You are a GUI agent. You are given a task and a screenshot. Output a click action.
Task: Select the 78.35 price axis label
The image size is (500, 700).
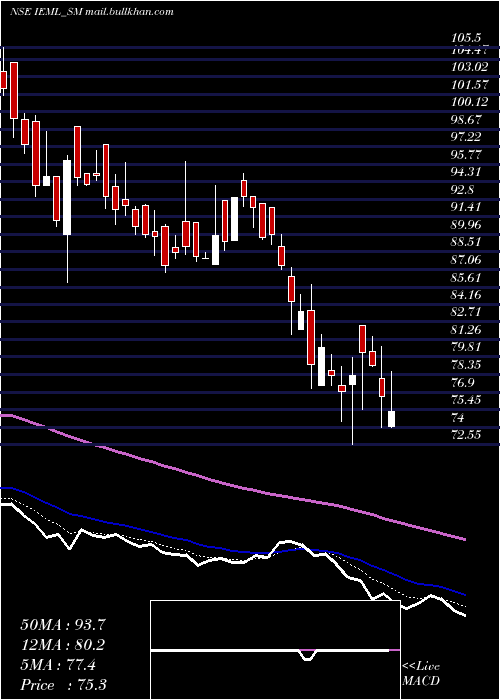[466, 365]
